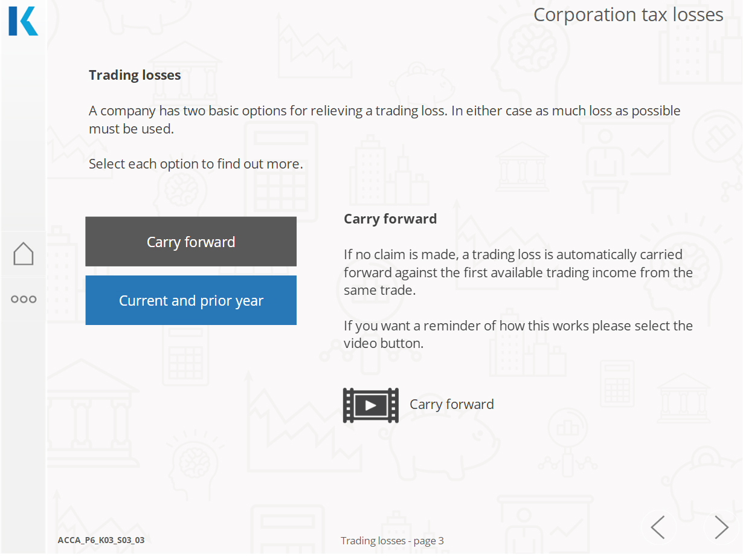The height and width of the screenshot is (560, 743).
Task: Select the dark Carry forward option button
Action: [191, 242]
